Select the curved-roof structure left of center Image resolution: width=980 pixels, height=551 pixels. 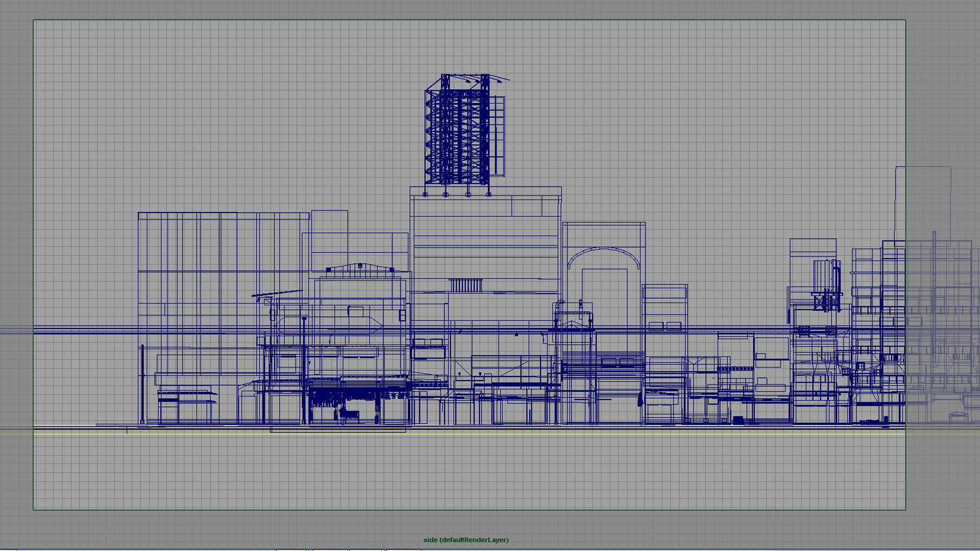[360, 270]
